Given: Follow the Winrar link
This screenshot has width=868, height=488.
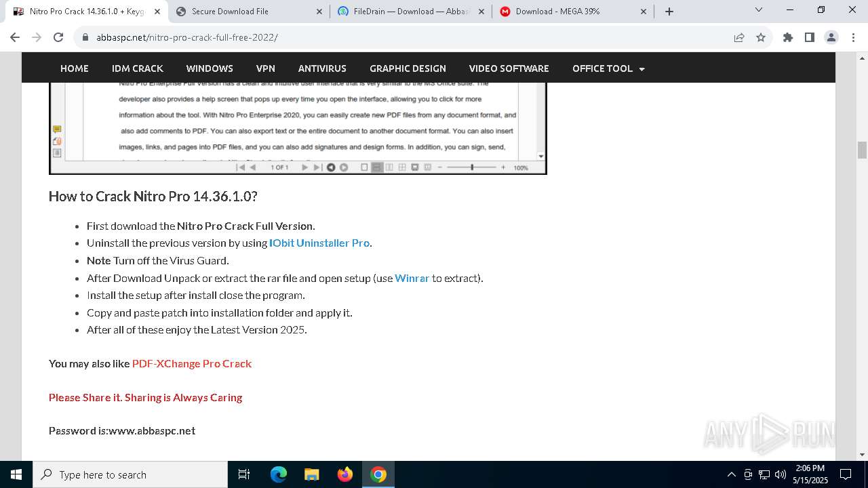Looking at the screenshot, I should coord(412,279).
